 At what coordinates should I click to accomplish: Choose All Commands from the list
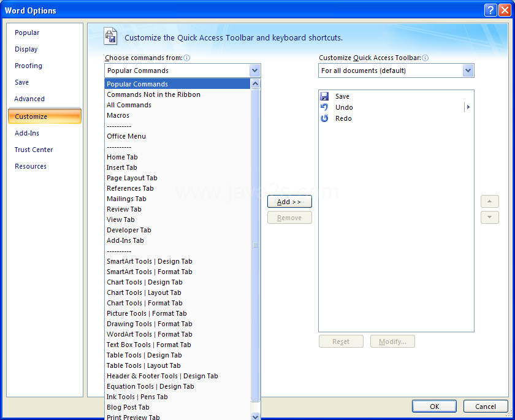point(177,105)
